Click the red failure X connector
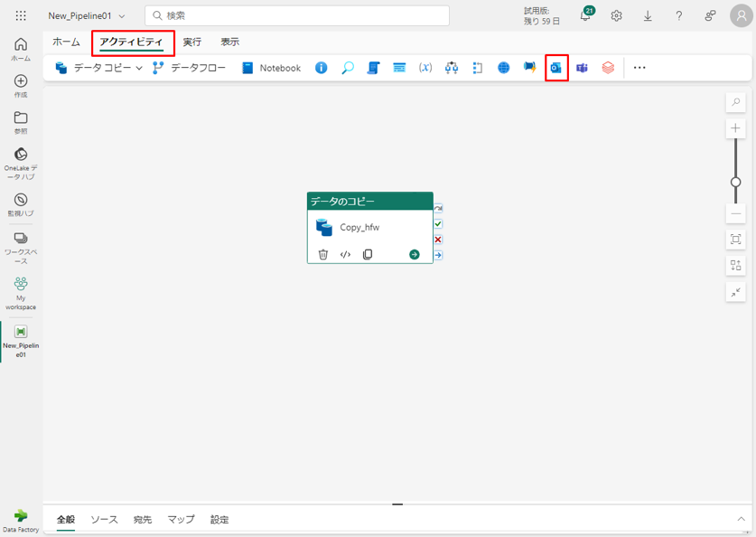 pyautogui.click(x=438, y=240)
